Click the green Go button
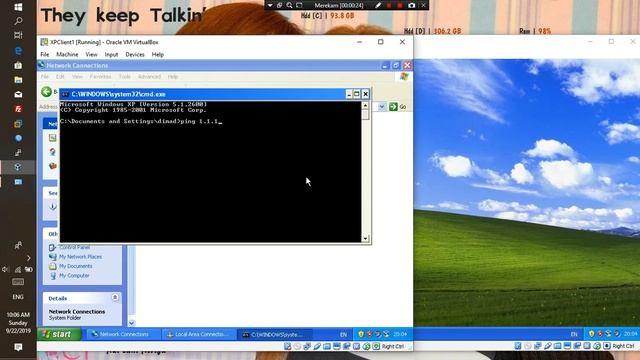The height and width of the screenshot is (360, 640). (x=397, y=107)
